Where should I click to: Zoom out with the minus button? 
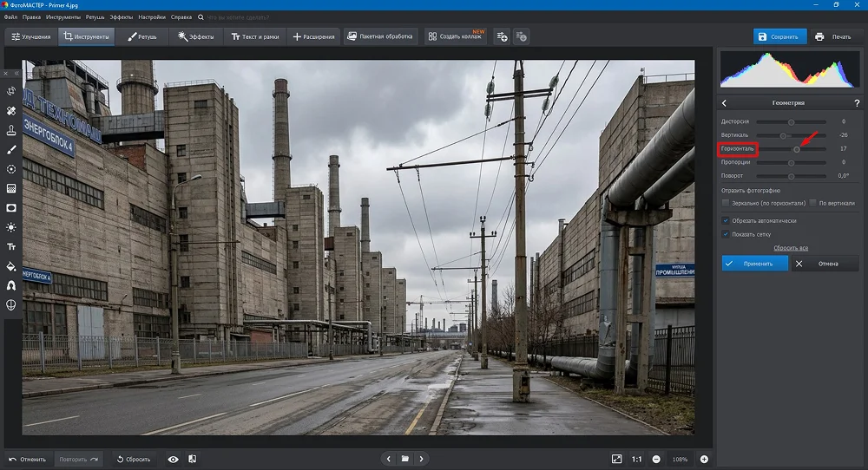pyautogui.click(x=656, y=459)
